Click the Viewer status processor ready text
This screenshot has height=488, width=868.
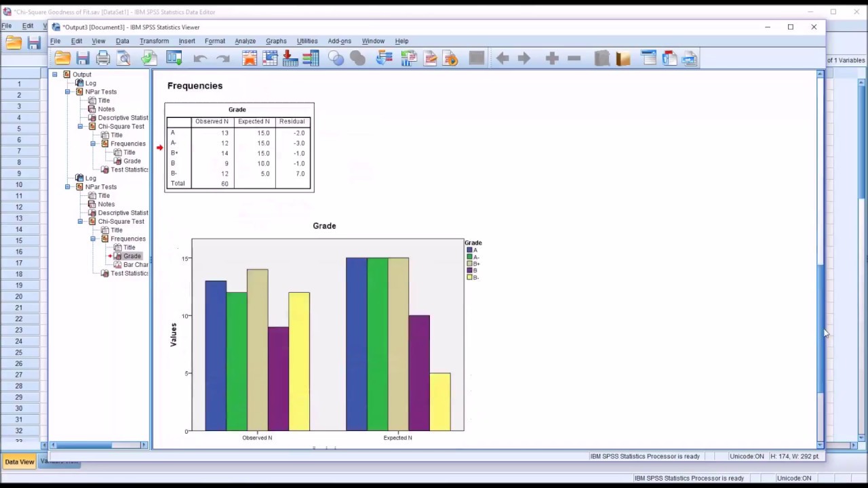tap(645, 456)
